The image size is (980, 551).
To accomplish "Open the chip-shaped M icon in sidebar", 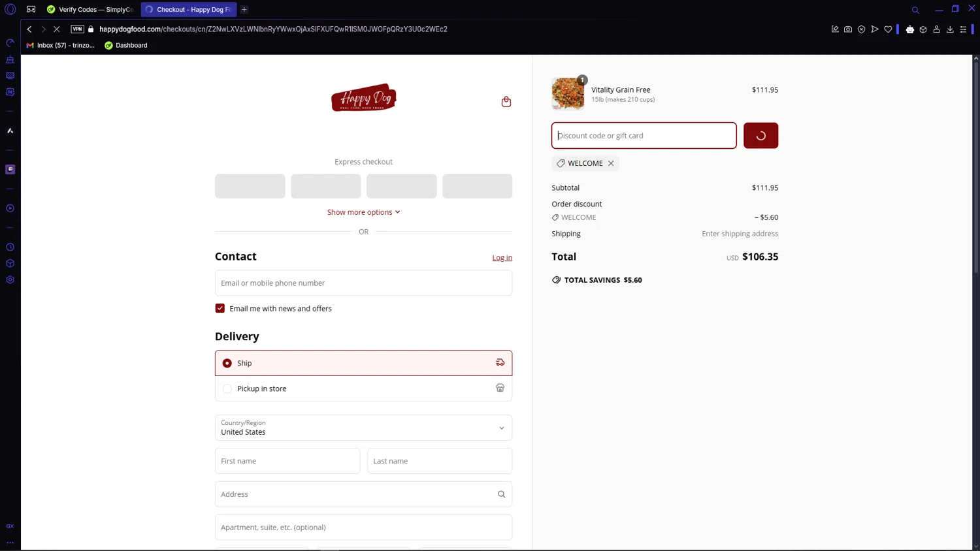I will (10, 92).
